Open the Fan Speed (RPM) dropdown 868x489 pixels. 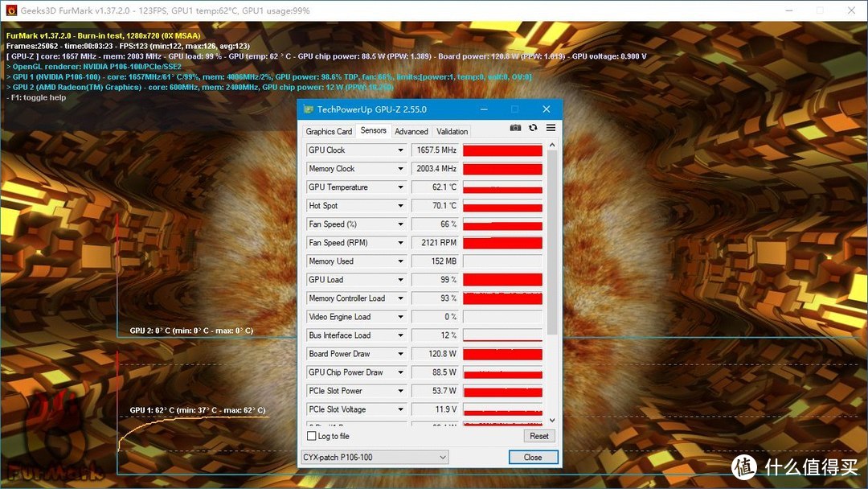401,243
